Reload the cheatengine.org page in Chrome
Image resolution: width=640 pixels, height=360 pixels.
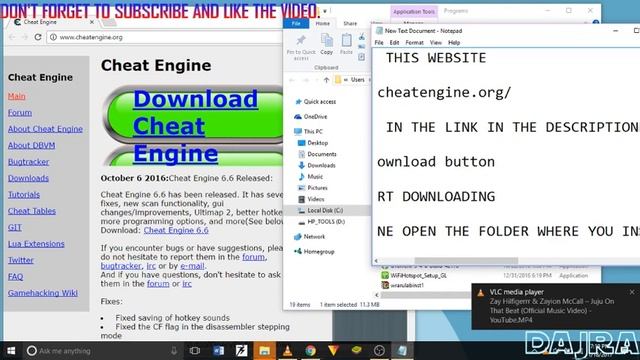click(38, 37)
